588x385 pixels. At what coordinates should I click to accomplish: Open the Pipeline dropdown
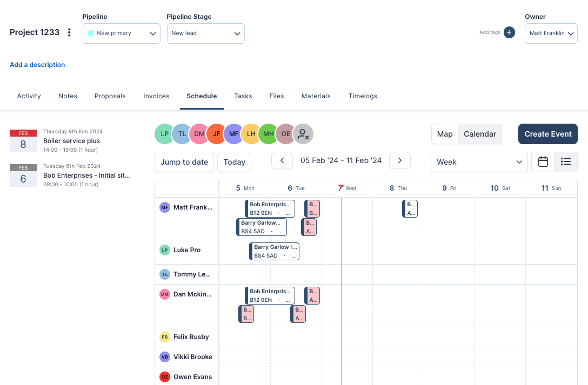click(x=121, y=33)
